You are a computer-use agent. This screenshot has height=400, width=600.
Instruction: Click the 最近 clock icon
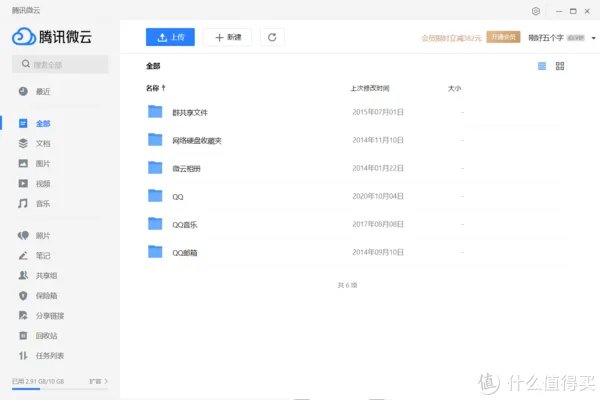[x=23, y=91]
